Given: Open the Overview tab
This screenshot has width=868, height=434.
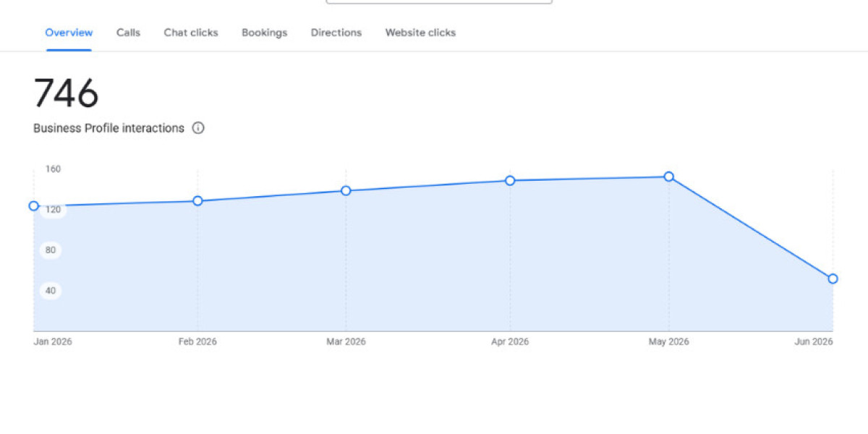Looking at the screenshot, I should [69, 33].
